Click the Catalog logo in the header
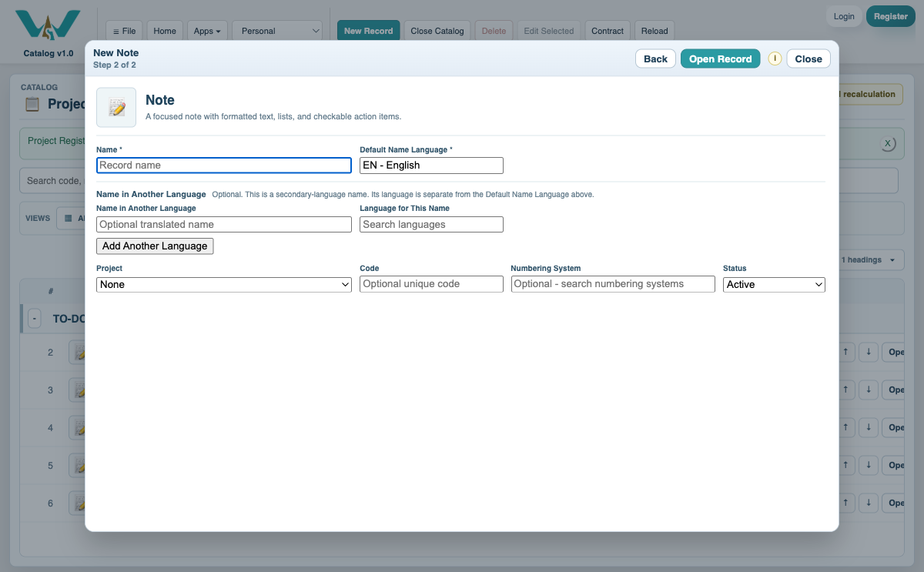This screenshot has height=572, width=924. (48, 25)
